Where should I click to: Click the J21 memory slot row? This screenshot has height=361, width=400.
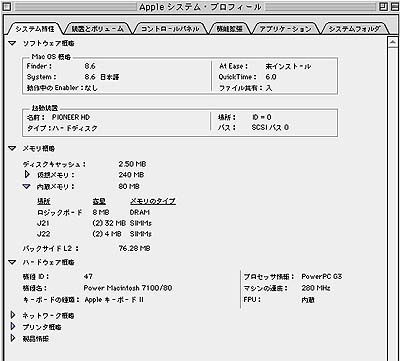(x=94, y=223)
